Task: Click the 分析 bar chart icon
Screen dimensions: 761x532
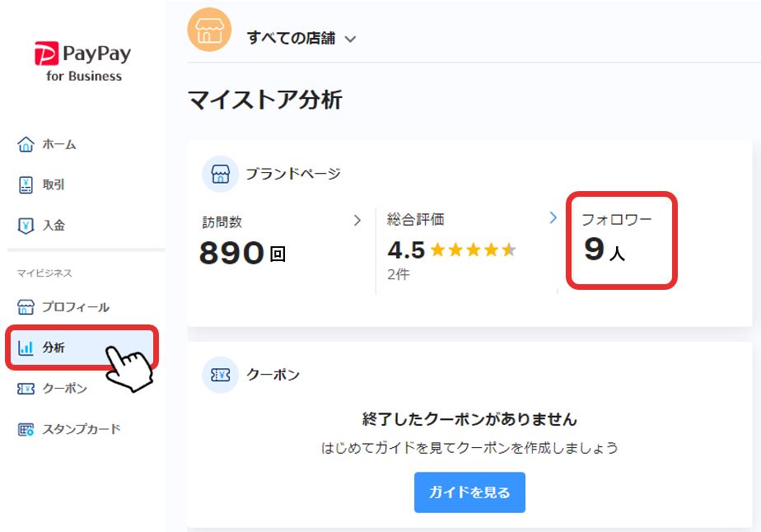Action: click(x=26, y=348)
